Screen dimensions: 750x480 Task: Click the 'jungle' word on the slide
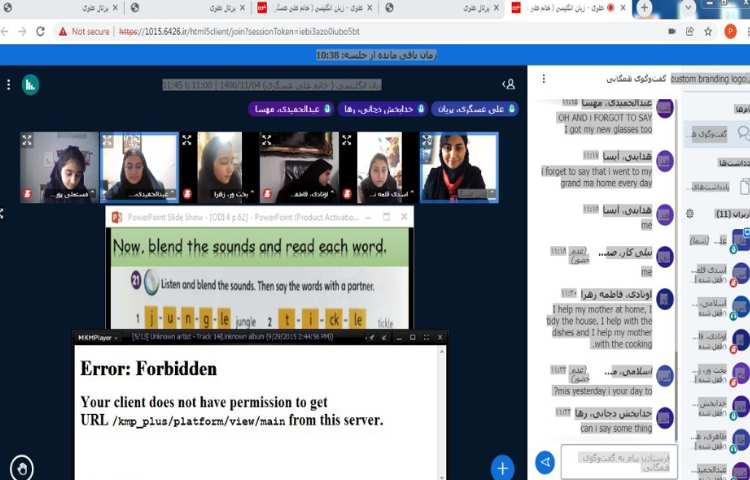tap(245, 322)
